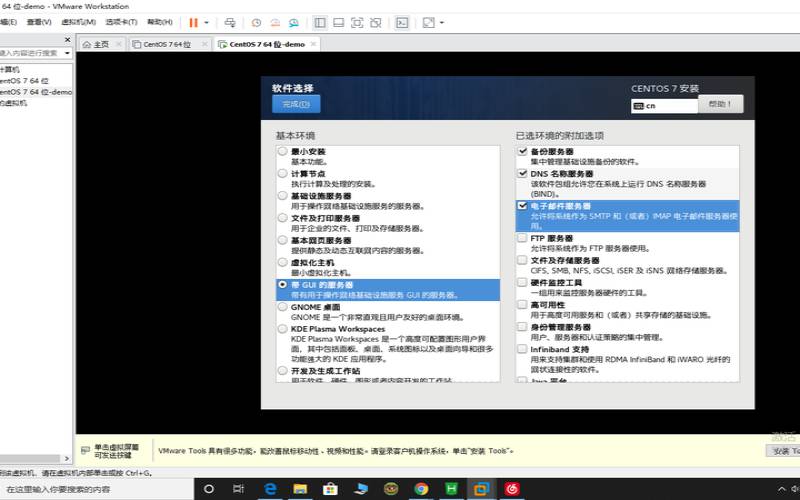
Task: Uncheck the DNS 名称服务器 checkbox
Action: tap(522, 173)
